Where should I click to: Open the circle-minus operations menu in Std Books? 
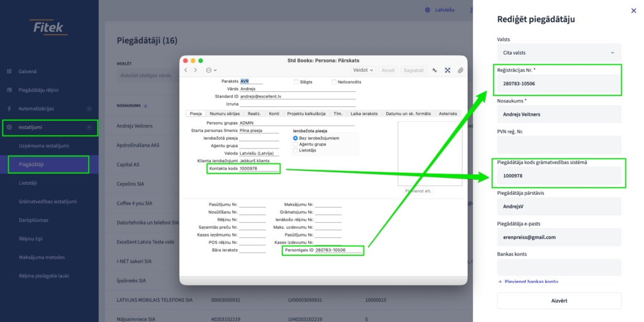(x=211, y=70)
